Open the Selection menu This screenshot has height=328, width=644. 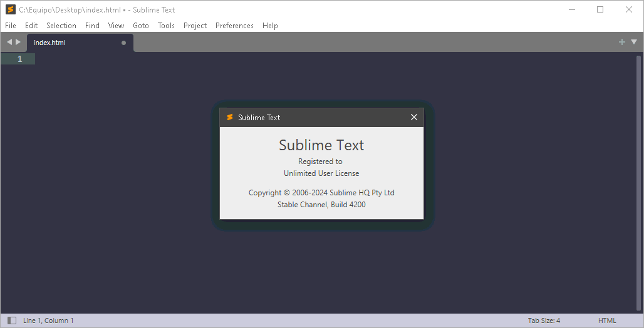click(x=61, y=26)
